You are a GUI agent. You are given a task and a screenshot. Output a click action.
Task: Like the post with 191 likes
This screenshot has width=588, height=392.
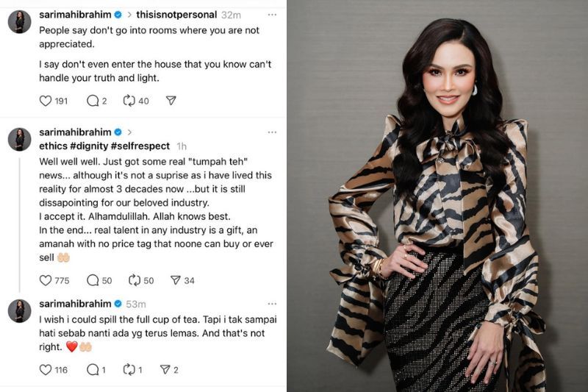click(46, 101)
